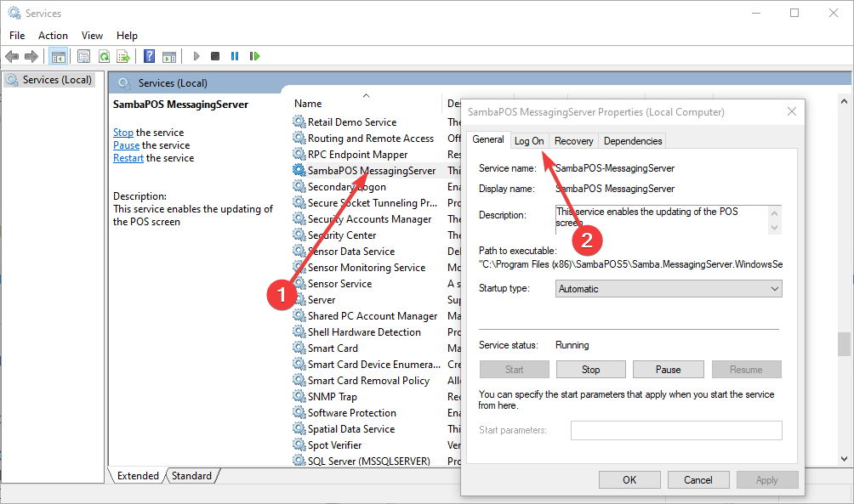Click the Description box scroll-down arrow
The image size is (854, 504).
pos(775,228)
